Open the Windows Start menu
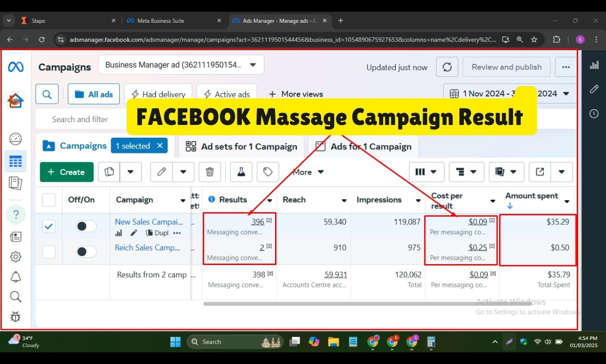 pos(175,342)
